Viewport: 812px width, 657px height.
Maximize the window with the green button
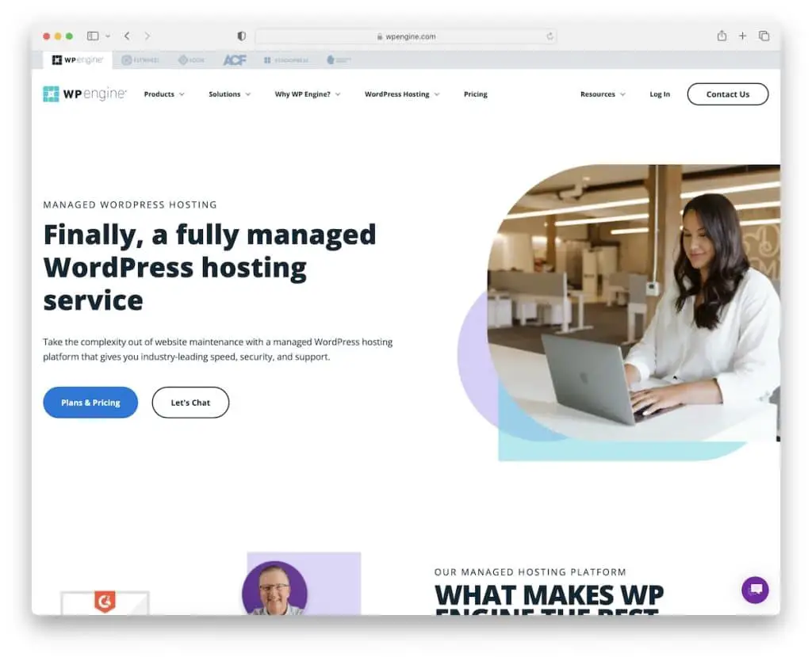coord(70,36)
